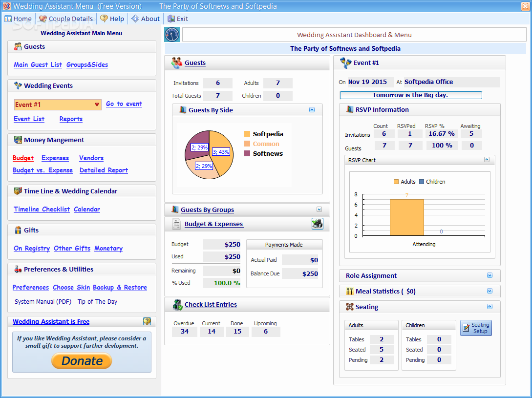Open the Other Gifts link

pyautogui.click(x=72, y=249)
